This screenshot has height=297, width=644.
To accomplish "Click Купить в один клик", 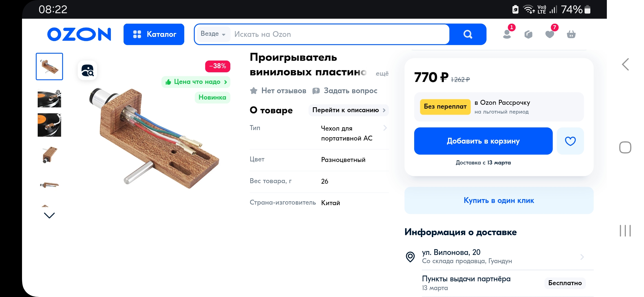I will 499,200.
